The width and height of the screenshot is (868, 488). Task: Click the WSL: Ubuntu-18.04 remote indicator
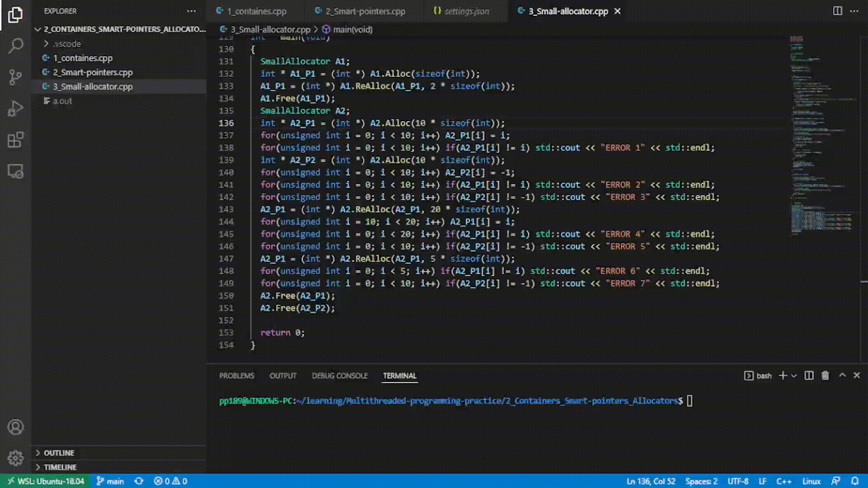click(46, 481)
